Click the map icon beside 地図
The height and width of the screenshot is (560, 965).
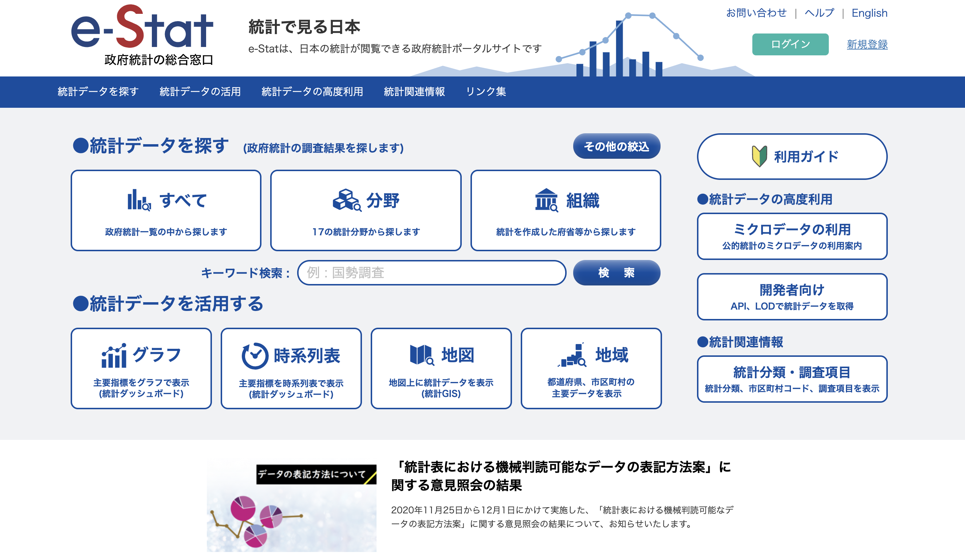[422, 355]
